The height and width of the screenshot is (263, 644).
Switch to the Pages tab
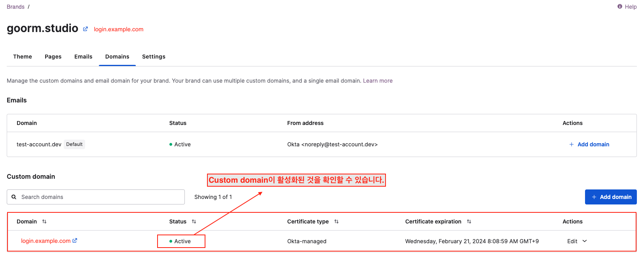(53, 57)
